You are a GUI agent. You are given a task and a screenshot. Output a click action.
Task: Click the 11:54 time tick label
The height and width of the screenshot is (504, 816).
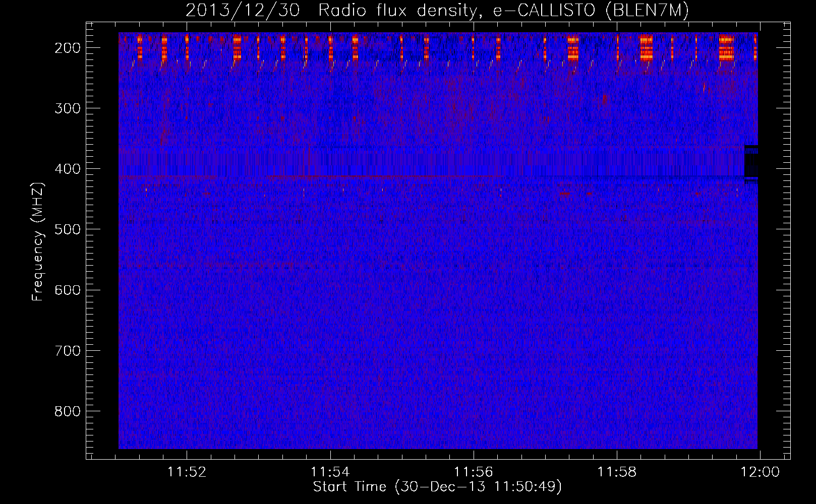tap(330, 472)
